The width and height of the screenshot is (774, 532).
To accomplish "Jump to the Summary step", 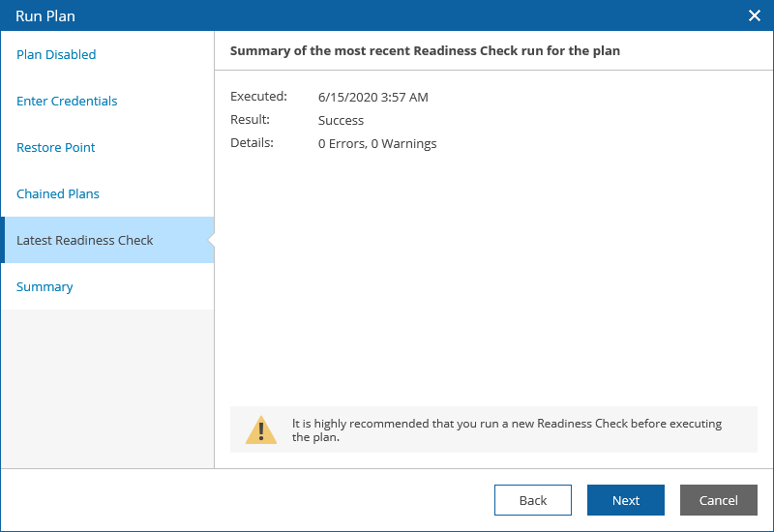I will (45, 287).
